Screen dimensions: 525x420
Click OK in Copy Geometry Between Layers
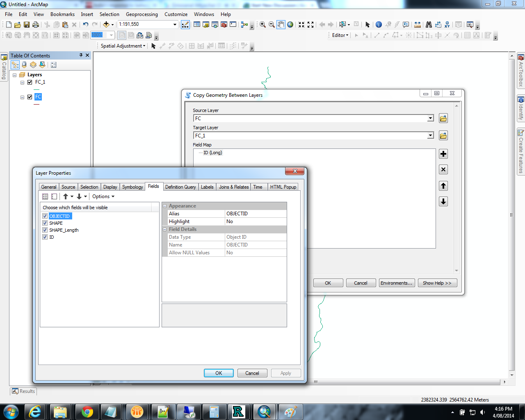coord(328,283)
